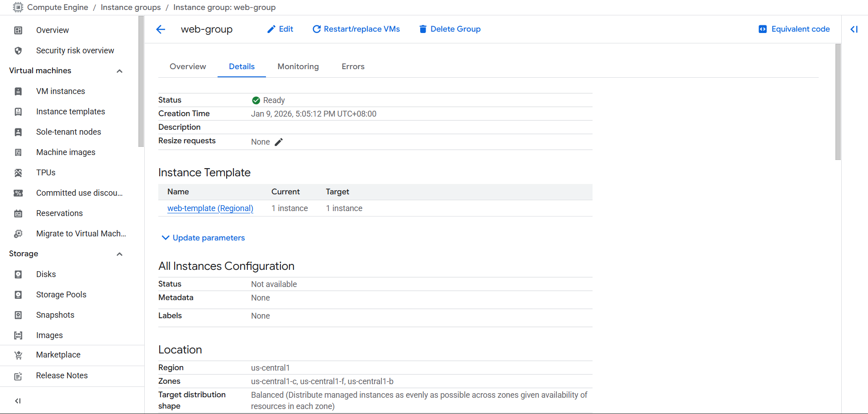Collapse the Storage section
The height and width of the screenshot is (414, 868).
[119, 254]
